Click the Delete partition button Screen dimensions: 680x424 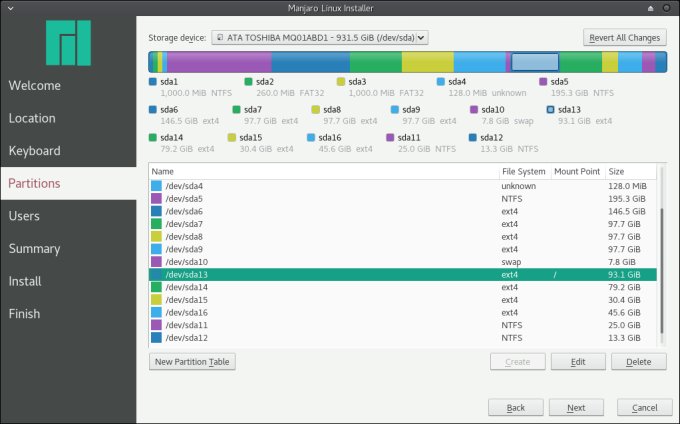[639, 362]
